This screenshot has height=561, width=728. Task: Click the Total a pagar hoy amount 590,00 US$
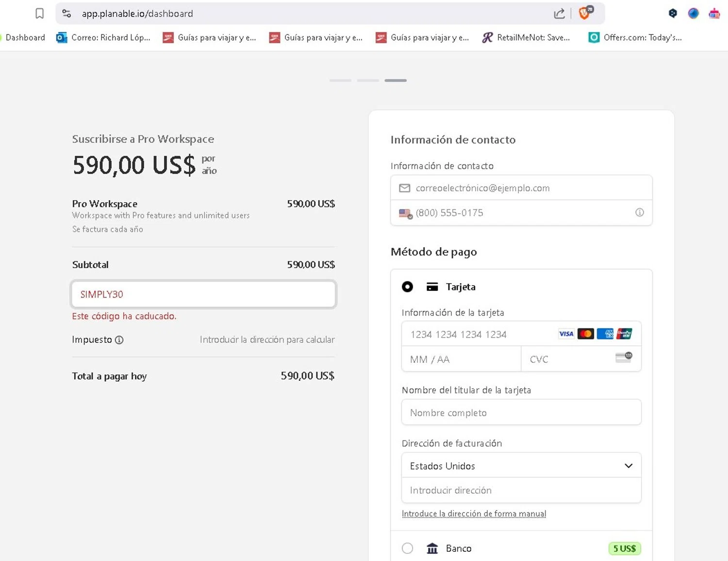(308, 376)
